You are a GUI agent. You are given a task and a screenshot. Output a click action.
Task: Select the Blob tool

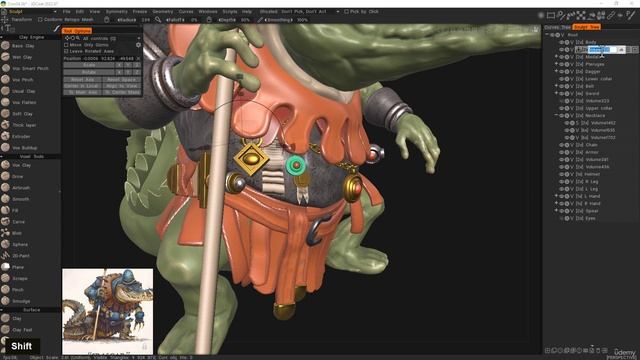point(16,233)
